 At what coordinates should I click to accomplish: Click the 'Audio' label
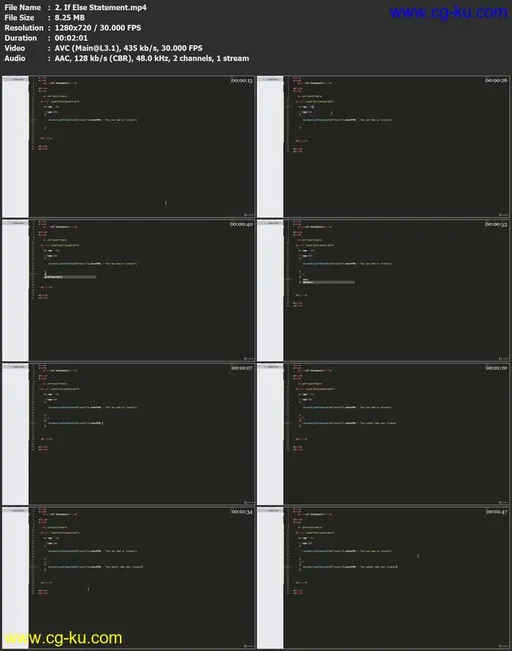click(x=15, y=59)
